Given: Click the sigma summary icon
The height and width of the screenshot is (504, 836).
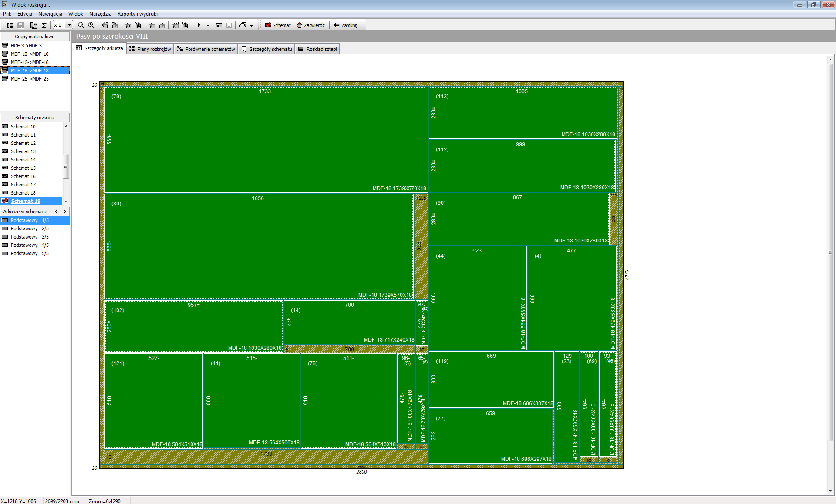Looking at the screenshot, I should tap(44, 25).
